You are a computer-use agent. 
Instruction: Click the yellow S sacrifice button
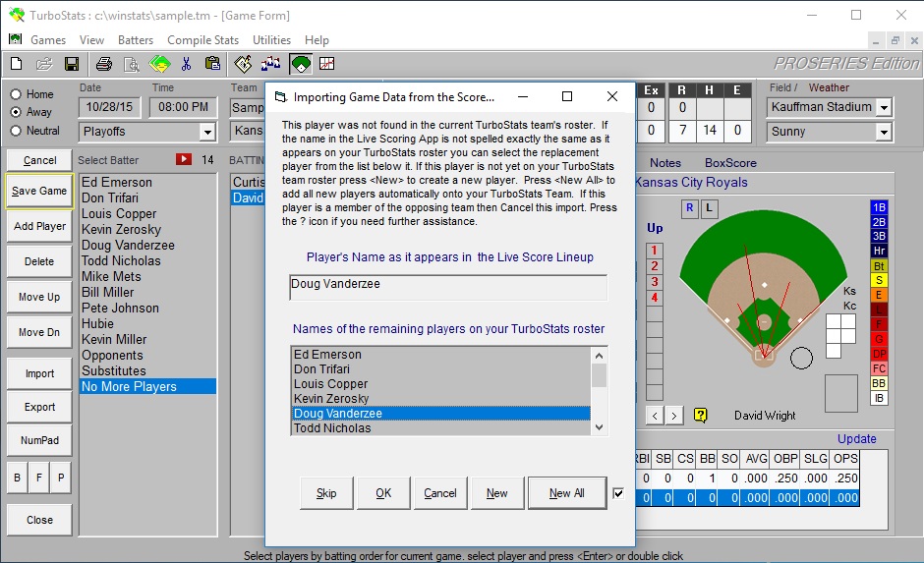(x=879, y=280)
